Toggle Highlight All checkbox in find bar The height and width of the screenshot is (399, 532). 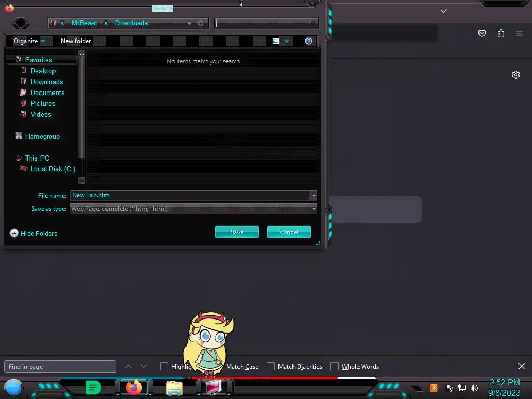164,366
